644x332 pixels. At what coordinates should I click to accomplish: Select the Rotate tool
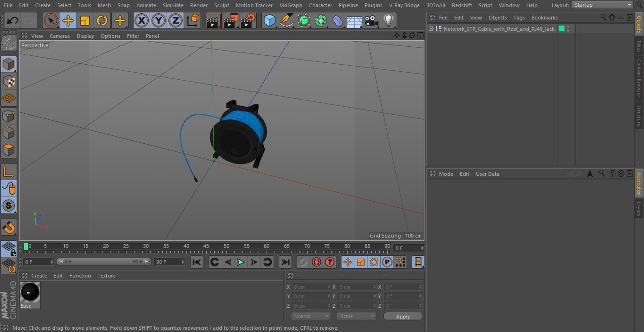pyautogui.click(x=102, y=21)
